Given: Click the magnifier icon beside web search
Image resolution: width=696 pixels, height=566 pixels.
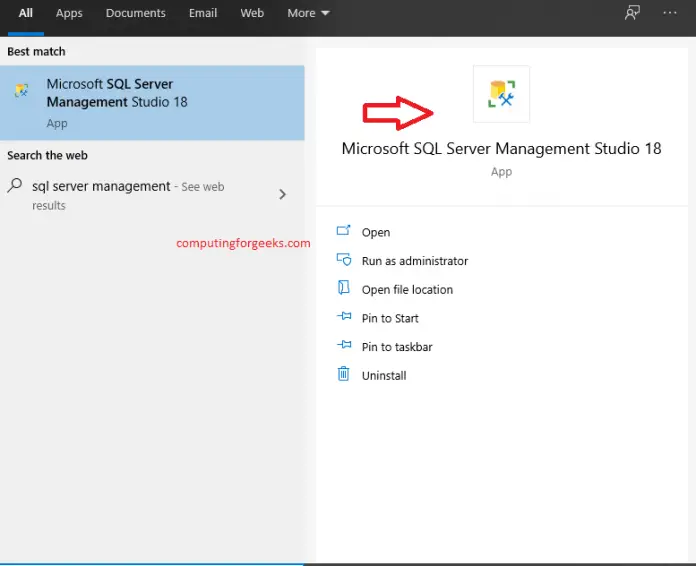Looking at the screenshot, I should point(15,185).
